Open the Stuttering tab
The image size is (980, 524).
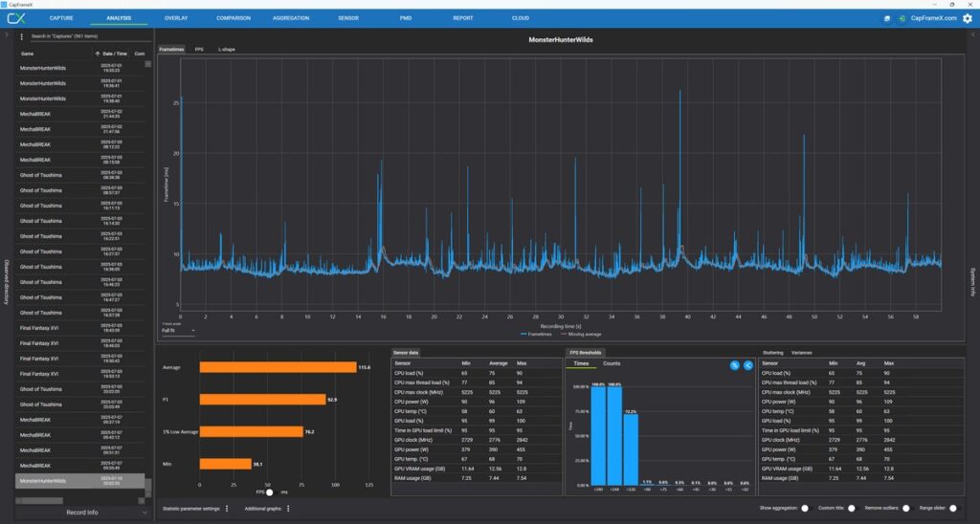coord(772,353)
